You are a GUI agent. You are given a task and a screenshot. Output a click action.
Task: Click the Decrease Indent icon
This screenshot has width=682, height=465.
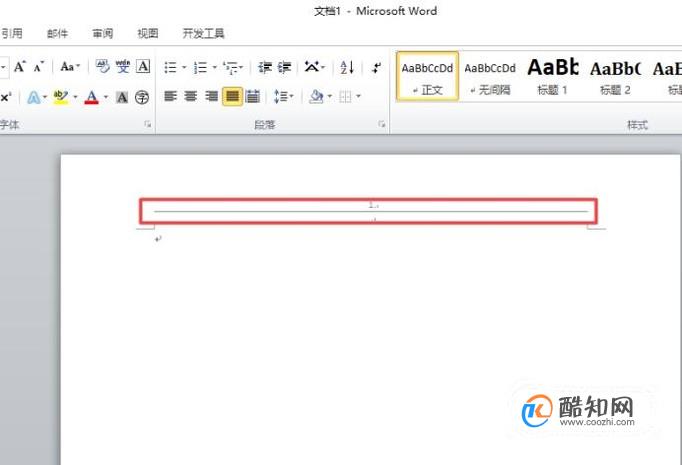pos(265,67)
